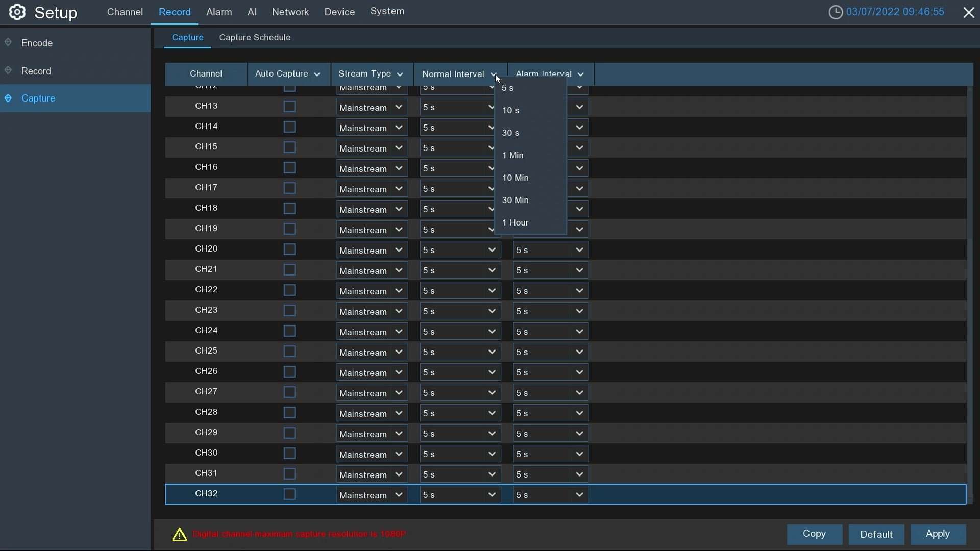Image resolution: width=980 pixels, height=551 pixels.
Task: Switch to the Capture Schedule tab
Action: [x=255, y=37]
